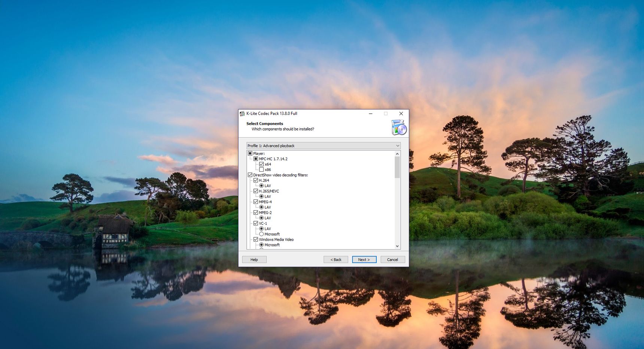Toggle DirectShow video decoding filters checkbox
The height and width of the screenshot is (349, 644).
(250, 175)
